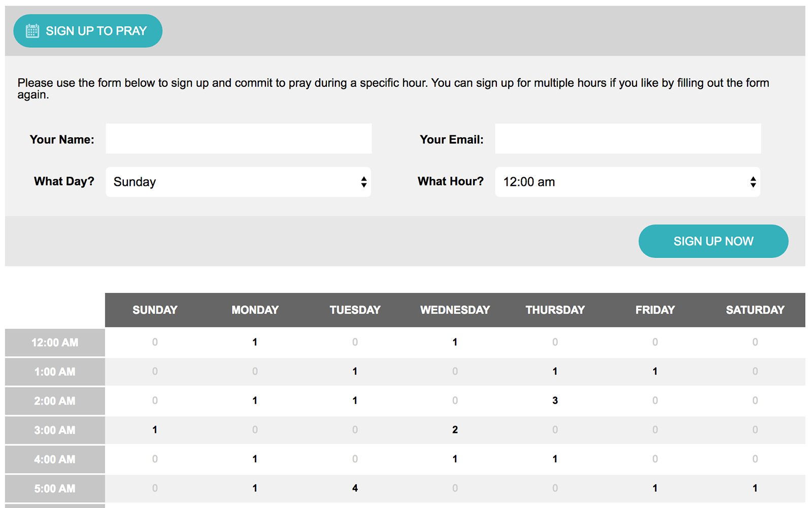Click the Monday 4:00 AM count of 1
The width and height of the screenshot is (812, 508).
coord(255,459)
